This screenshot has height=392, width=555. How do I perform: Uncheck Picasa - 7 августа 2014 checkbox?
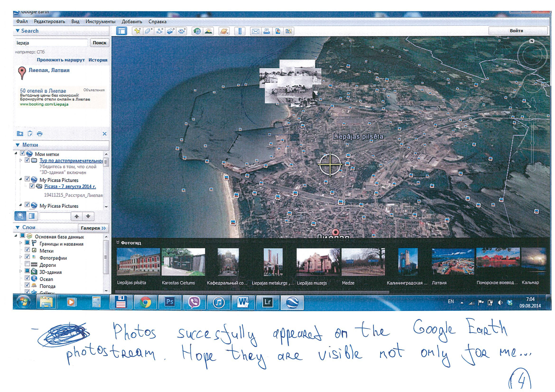[x=32, y=186]
